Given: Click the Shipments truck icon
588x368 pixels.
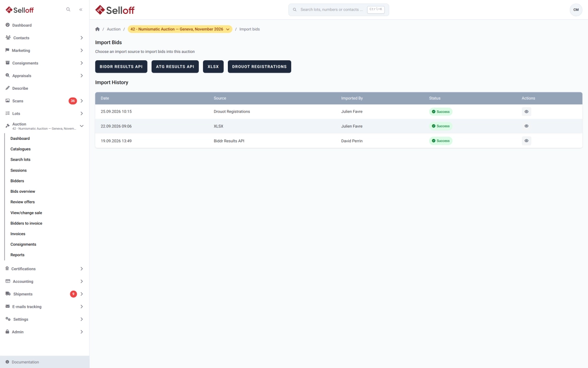Looking at the screenshot, I should pos(8,294).
